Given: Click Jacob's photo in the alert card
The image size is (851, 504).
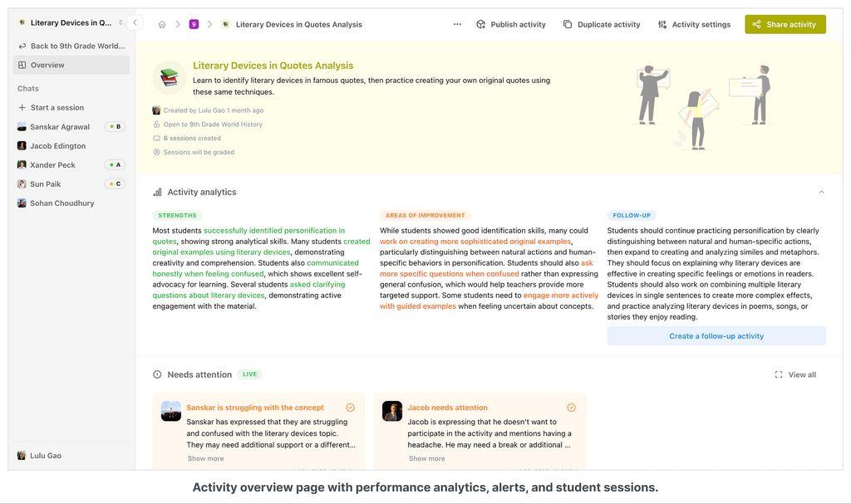Looking at the screenshot, I should [392, 411].
